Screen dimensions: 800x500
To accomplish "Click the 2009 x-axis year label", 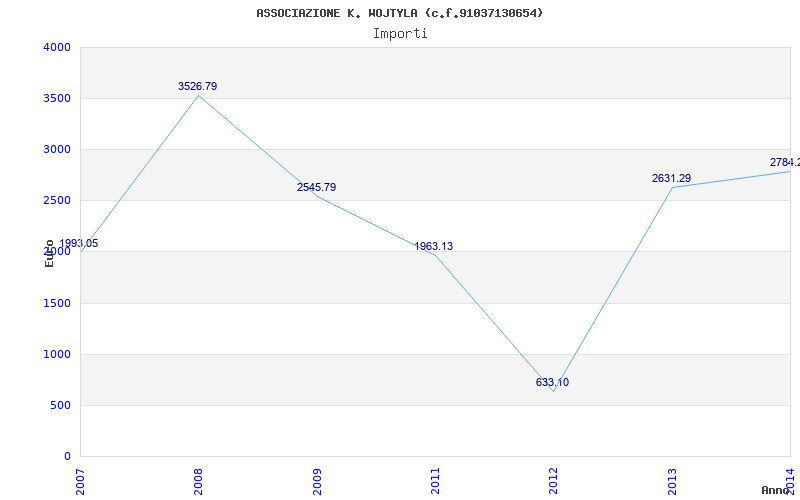I will pyautogui.click(x=317, y=482).
